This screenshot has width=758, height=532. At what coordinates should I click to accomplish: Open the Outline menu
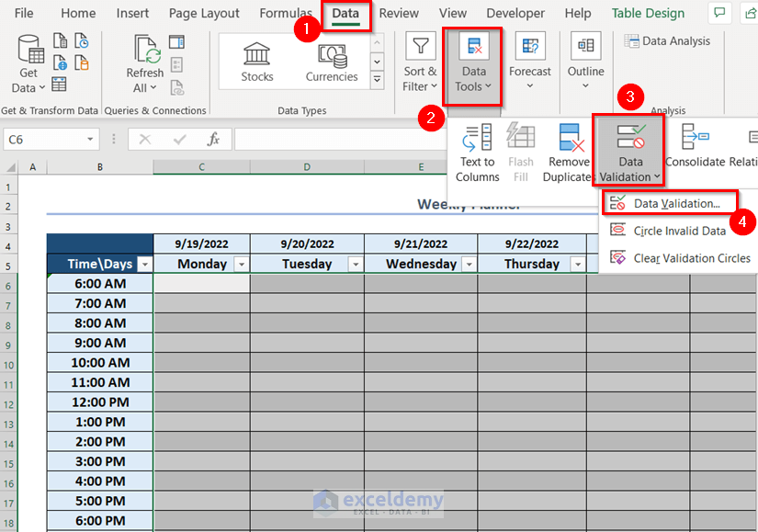[585, 62]
